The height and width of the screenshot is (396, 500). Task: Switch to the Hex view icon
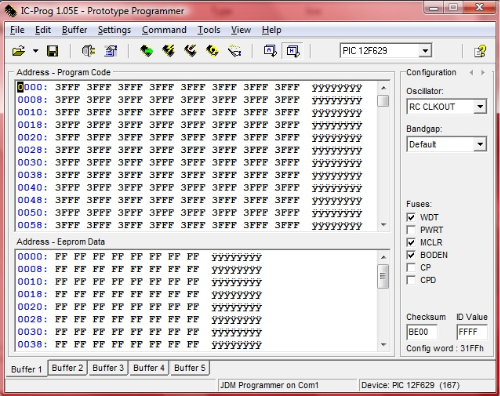tap(292, 51)
